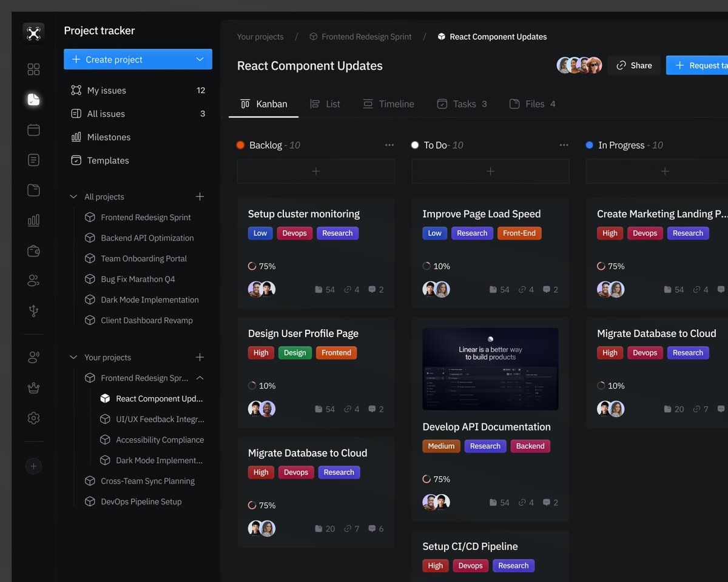
Task: Click the 75% progress on Setup cluster monitoring card
Action: [262, 266]
